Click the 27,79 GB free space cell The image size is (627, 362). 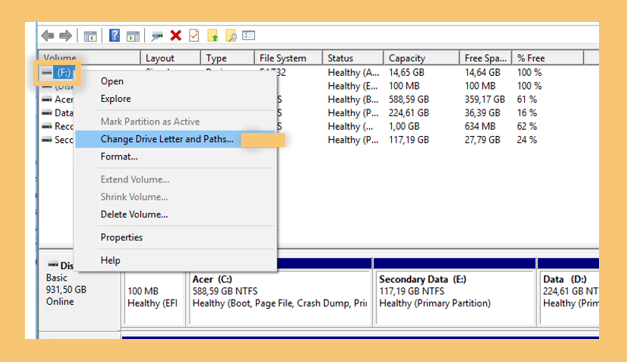coord(482,140)
